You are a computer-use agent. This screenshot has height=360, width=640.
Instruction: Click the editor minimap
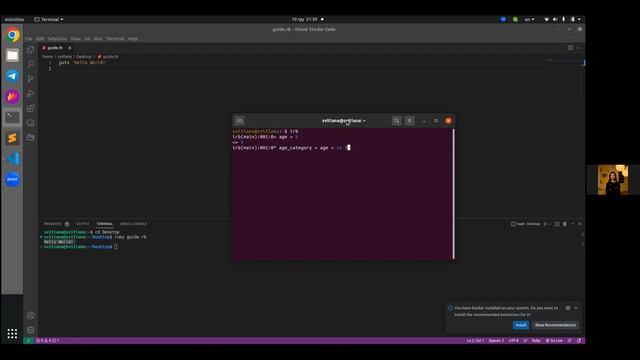(564, 61)
